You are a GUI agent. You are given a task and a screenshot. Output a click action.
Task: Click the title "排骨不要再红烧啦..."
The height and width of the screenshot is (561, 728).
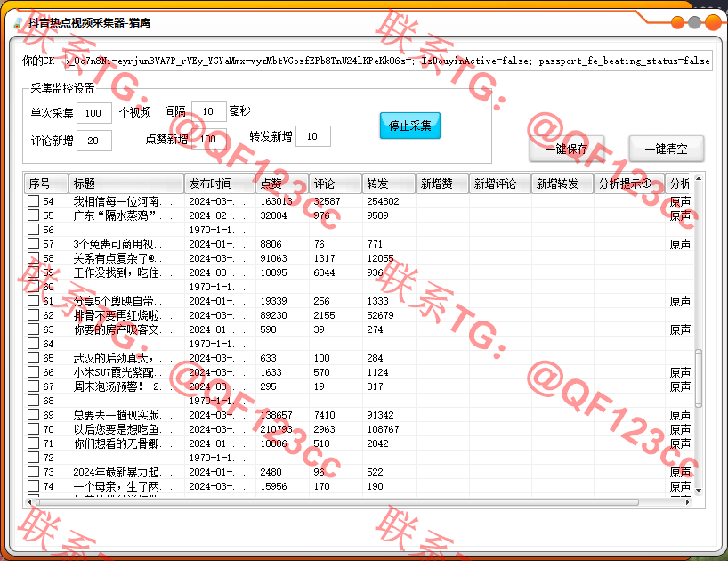[x=123, y=315]
